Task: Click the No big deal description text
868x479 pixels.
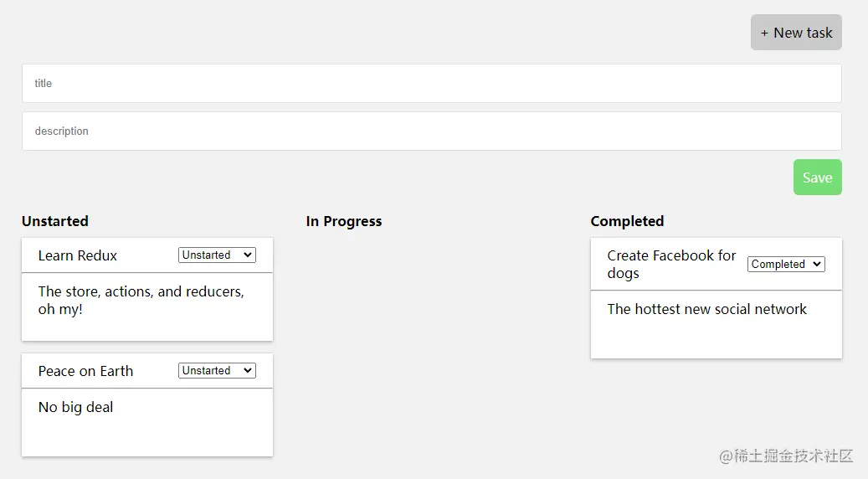Action: tap(75, 408)
